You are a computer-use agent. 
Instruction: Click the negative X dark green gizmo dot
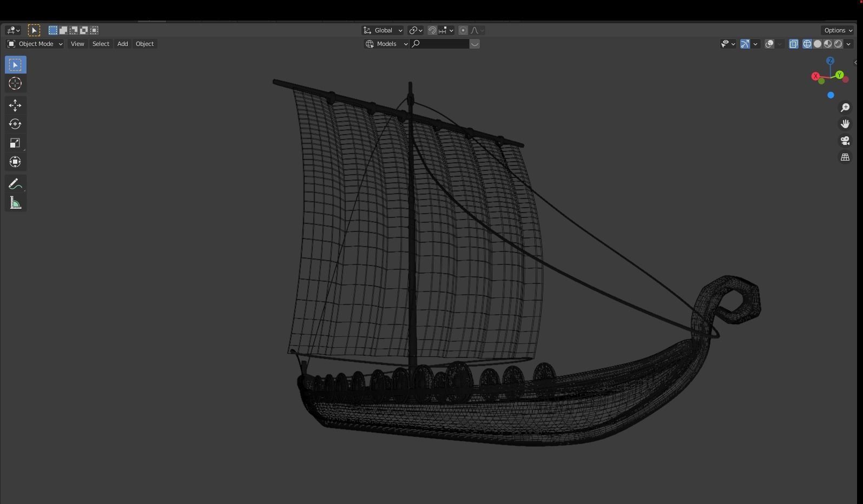click(x=821, y=81)
